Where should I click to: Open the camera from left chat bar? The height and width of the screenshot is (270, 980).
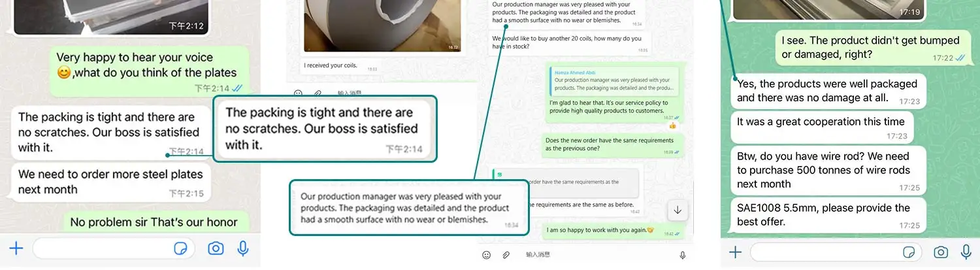click(x=215, y=248)
